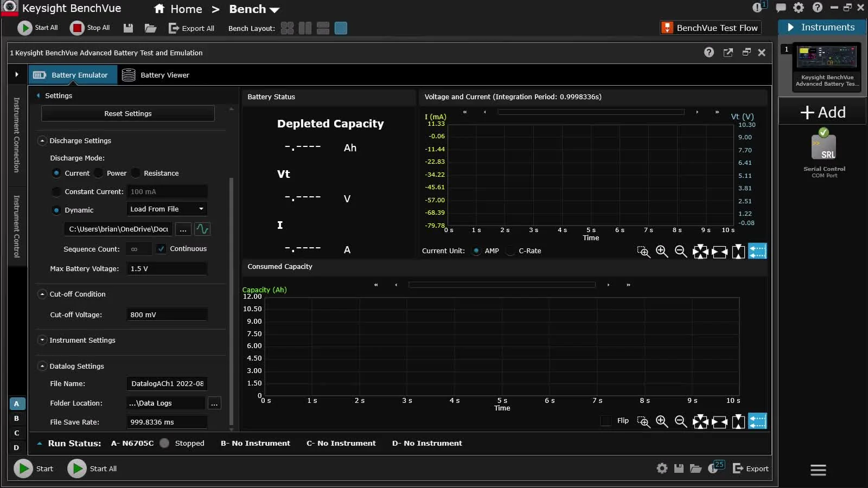This screenshot has width=868, height=488.
Task: Select C-Rate current unit
Action: (x=510, y=251)
